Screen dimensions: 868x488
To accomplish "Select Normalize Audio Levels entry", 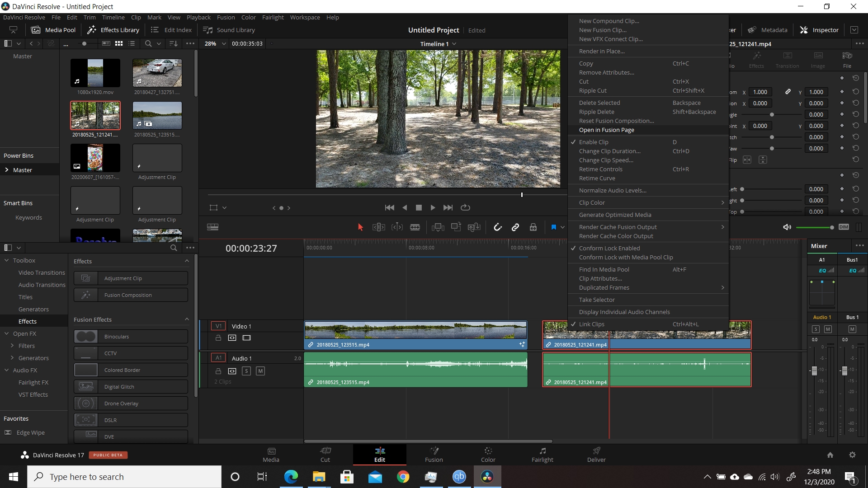I will [x=648, y=190].
